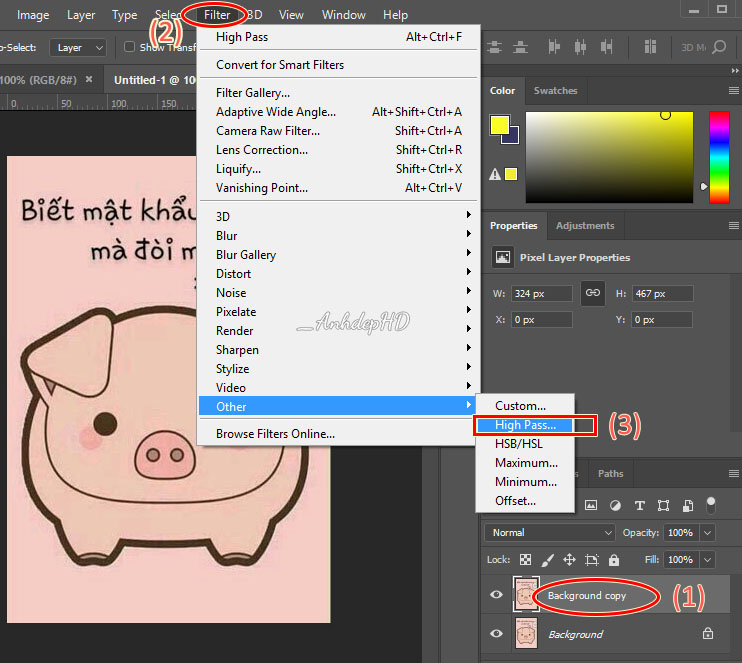Hide the Background copy layer

click(x=496, y=594)
